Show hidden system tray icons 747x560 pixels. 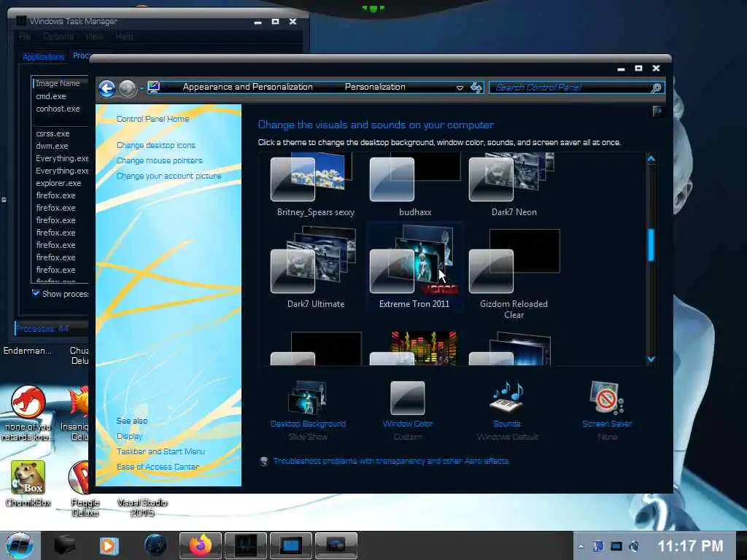click(581, 546)
